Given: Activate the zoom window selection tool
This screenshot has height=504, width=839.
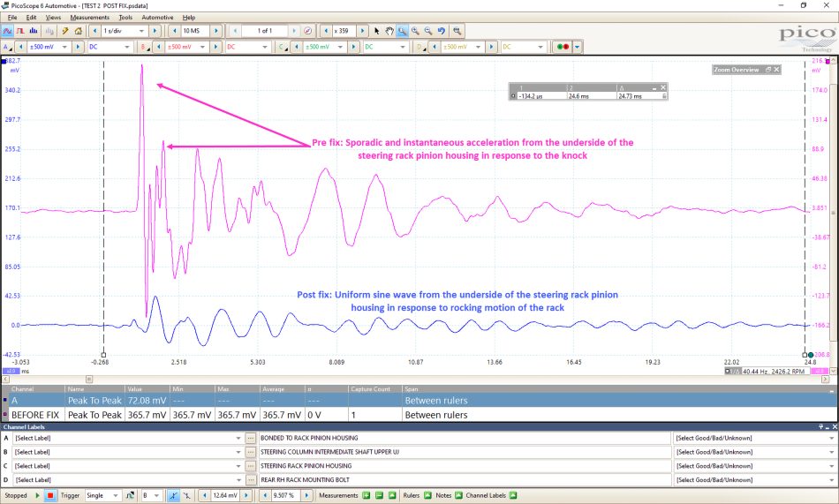Looking at the screenshot, I should 402,31.
